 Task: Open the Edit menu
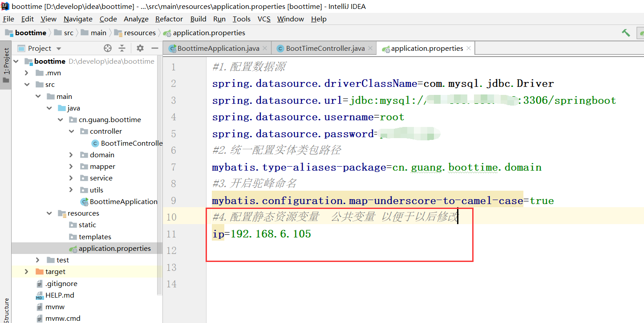(x=28, y=19)
